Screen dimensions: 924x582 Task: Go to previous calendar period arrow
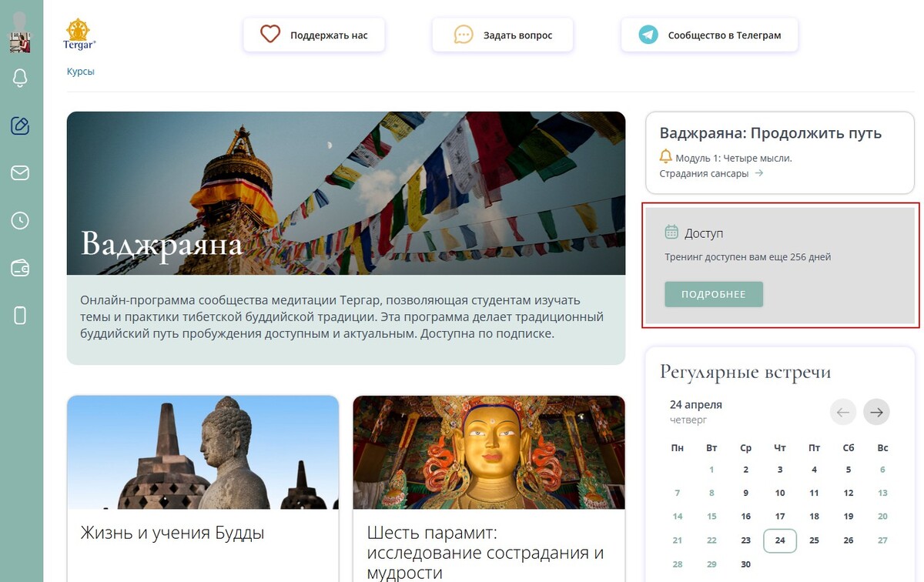point(843,413)
